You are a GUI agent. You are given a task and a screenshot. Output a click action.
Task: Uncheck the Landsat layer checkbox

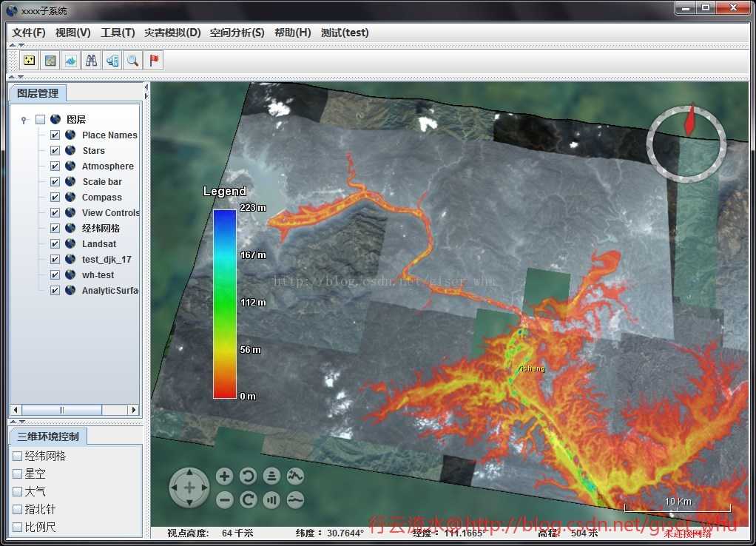55,243
